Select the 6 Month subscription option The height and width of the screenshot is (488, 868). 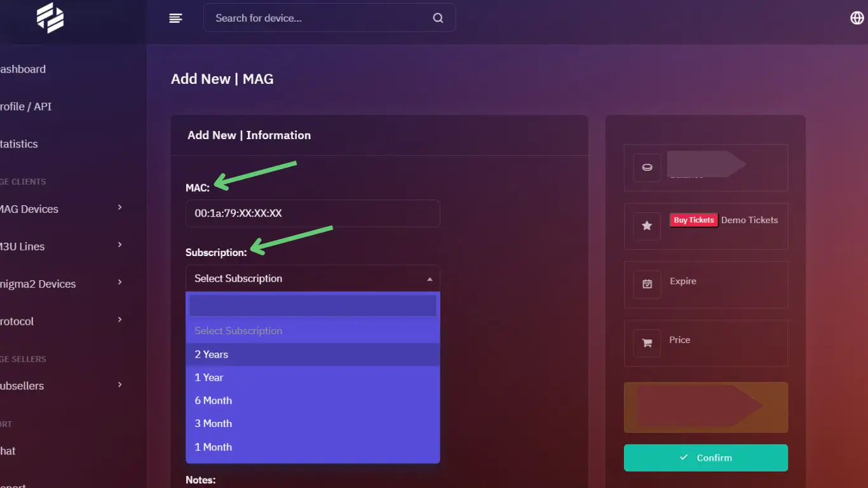[312, 401]
